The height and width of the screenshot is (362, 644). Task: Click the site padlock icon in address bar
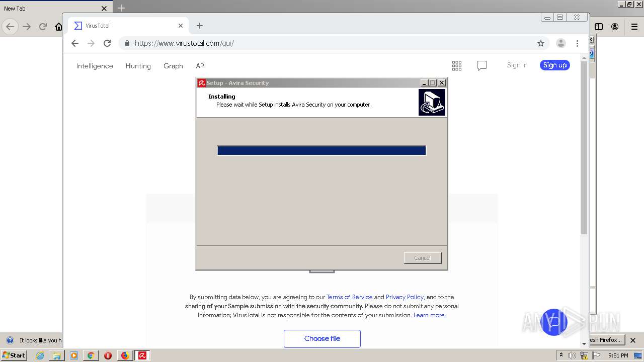pos(127,43)
